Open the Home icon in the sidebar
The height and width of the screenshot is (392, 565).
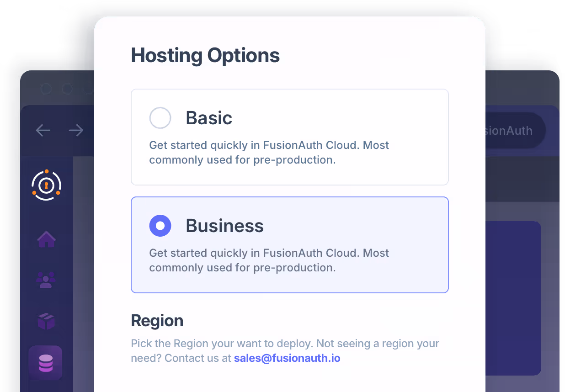coord(46,238)
